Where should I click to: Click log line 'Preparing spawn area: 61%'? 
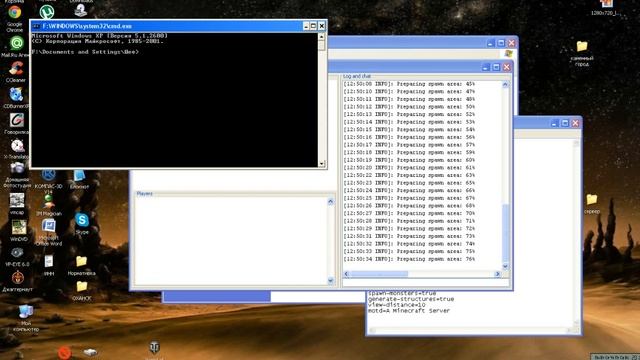[x=409, y=168]
